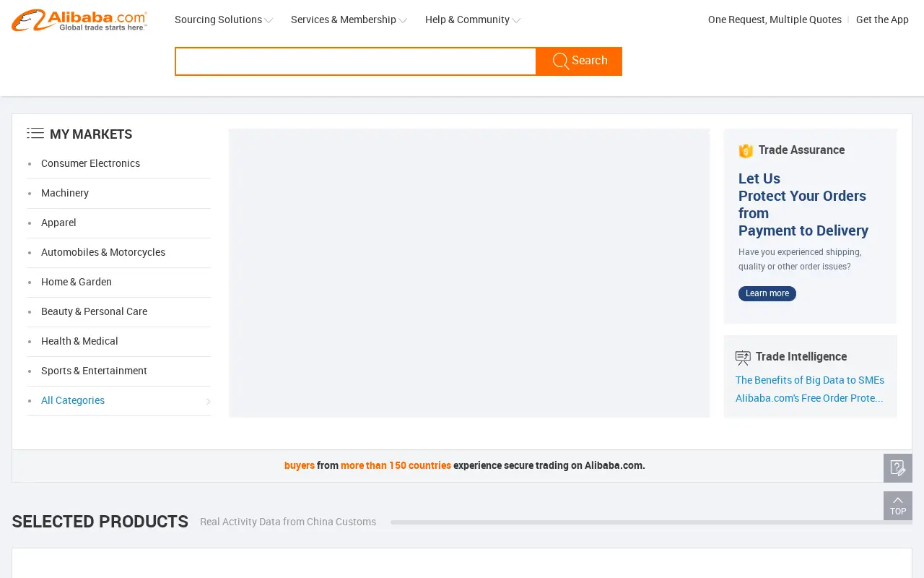The width and height of the screenshot is (924, 578).
Task: Select Consumer Electronics category
Action: [90, 163]
